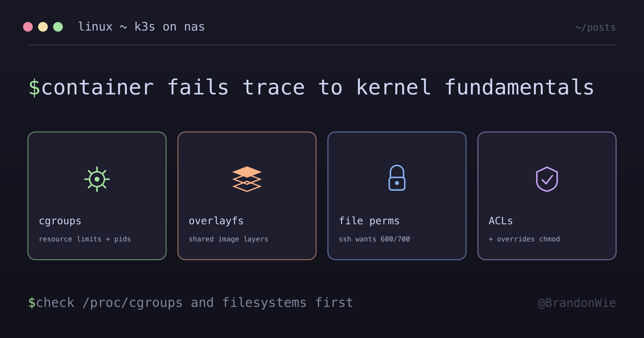
Task: Select the file perms card title
Action: tap(369, 221)
